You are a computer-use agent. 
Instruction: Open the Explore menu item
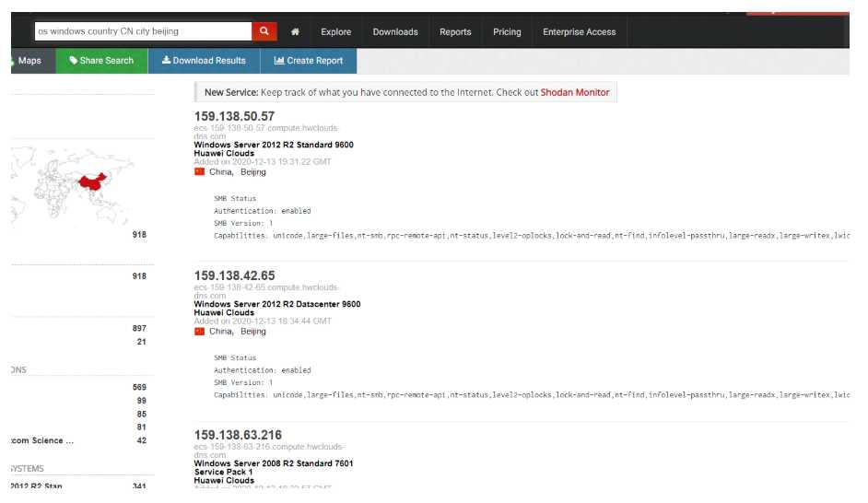coord(336,32)
